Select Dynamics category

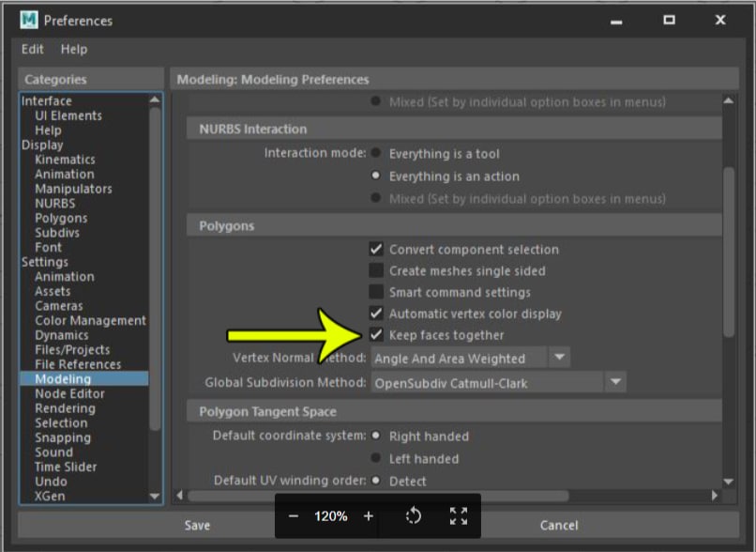(62, 335)
